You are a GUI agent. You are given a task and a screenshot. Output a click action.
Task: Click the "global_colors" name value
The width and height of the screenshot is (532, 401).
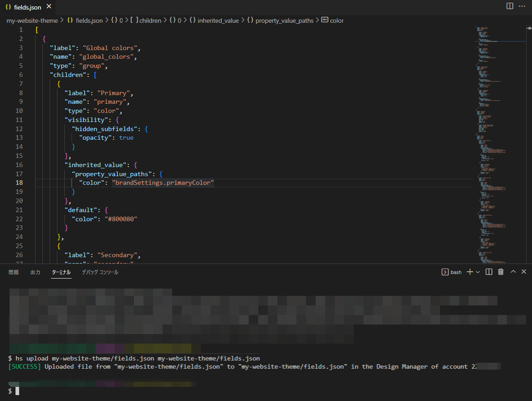point(106,57)
